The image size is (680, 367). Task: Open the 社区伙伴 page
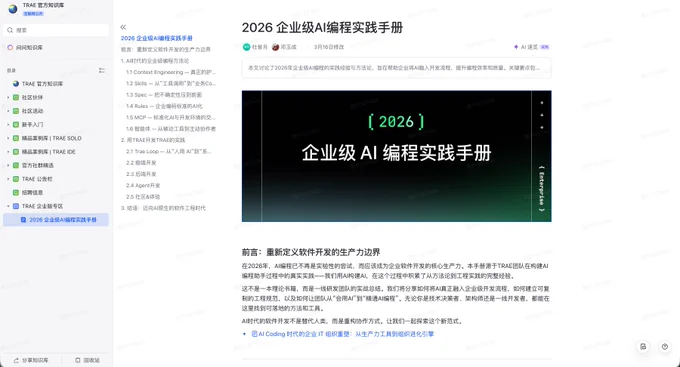tap(33, 97)
